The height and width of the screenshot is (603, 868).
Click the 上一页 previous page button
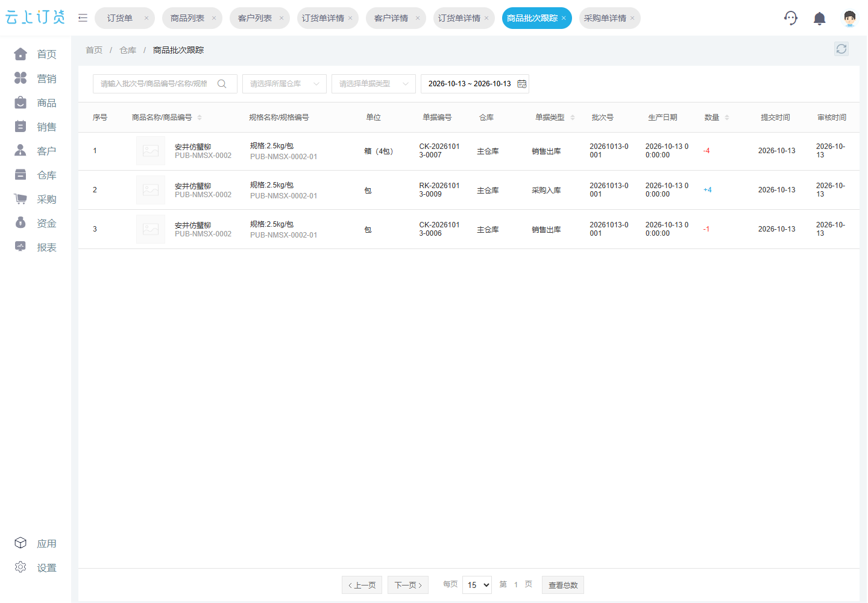point(362,585)
